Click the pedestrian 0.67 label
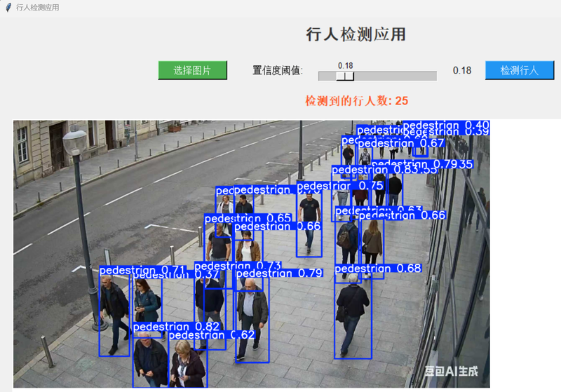This screenshot has width=561, height=392. click(401, 143)
